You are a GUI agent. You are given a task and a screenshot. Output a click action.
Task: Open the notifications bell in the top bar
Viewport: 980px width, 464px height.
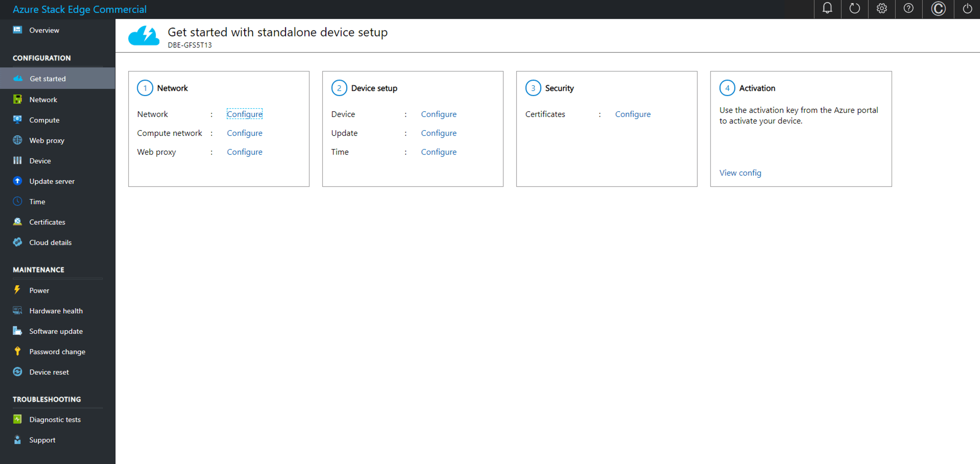[x=827, y=9]
